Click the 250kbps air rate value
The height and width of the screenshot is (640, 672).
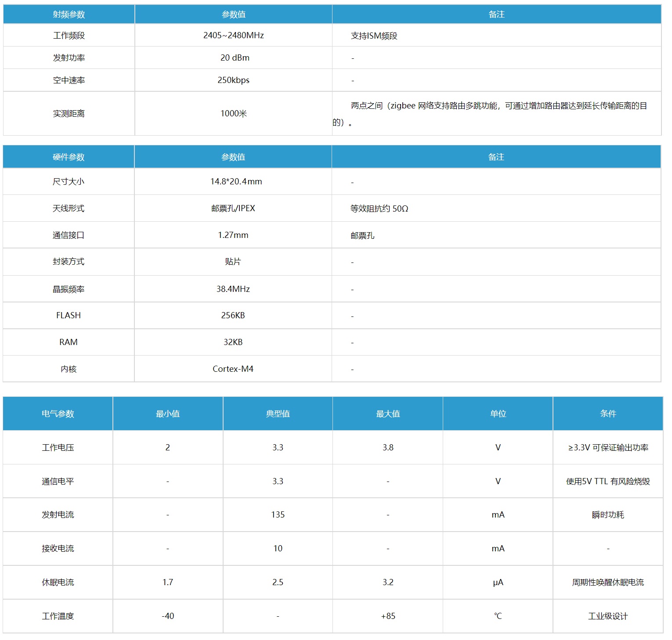click(x=233, y=80)
